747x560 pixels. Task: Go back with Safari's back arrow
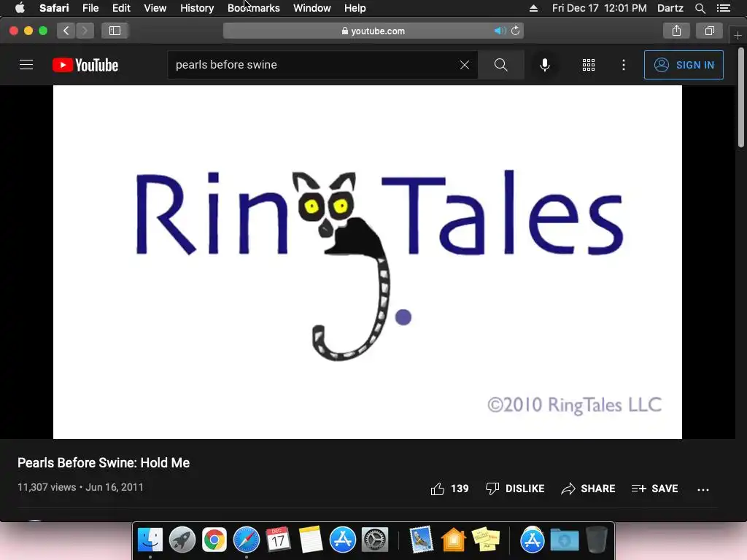click(x=66, y=31)
